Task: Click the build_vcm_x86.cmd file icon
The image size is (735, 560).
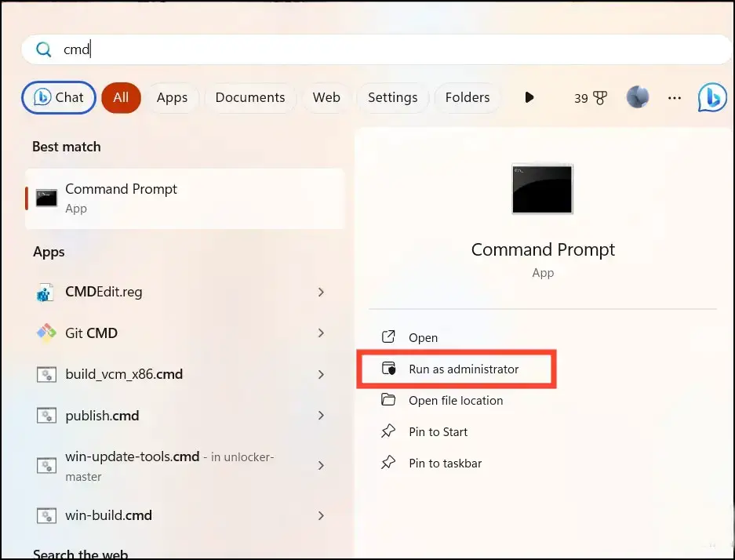Action: click(46, 375)
